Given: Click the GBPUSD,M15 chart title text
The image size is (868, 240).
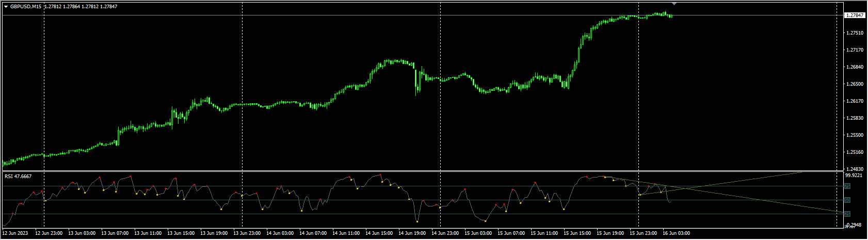Looking at the screenshot, I should pyautogui.click(x=26, y=7).
